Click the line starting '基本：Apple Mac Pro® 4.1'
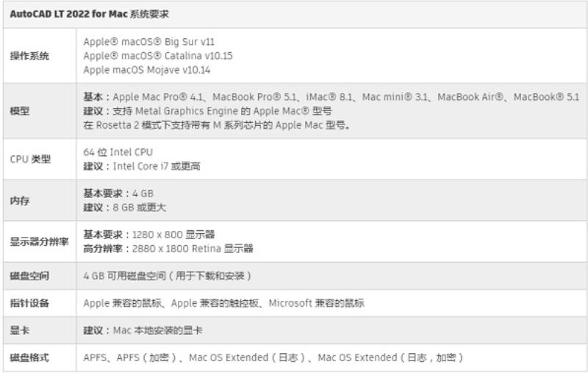 pos(331,97)
